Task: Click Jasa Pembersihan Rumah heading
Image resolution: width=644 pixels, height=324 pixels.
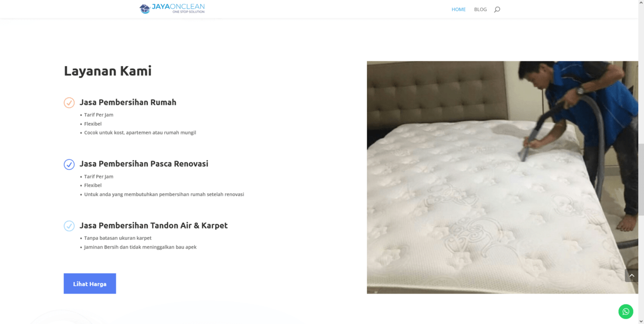Action: (x=128, y=102)
